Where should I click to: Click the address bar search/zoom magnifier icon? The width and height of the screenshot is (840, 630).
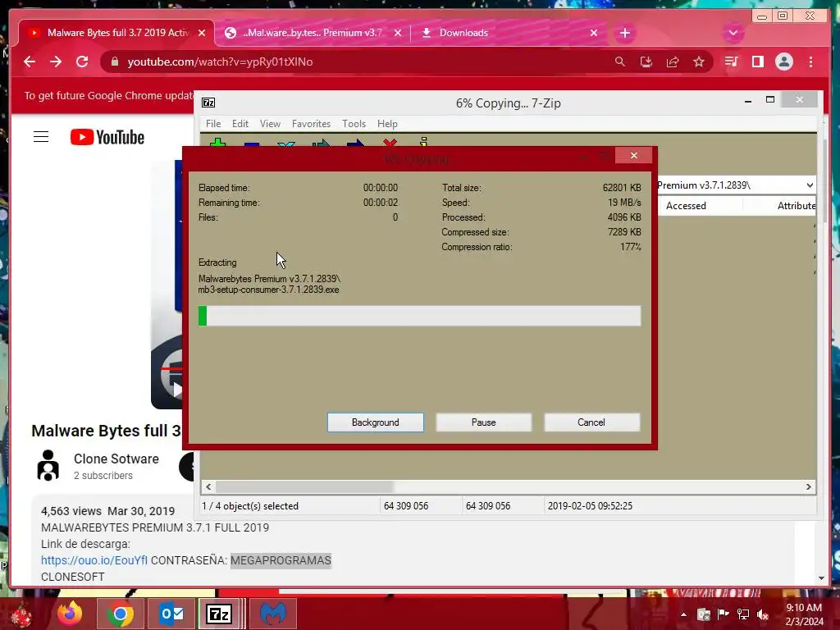(x=620, y=62)
